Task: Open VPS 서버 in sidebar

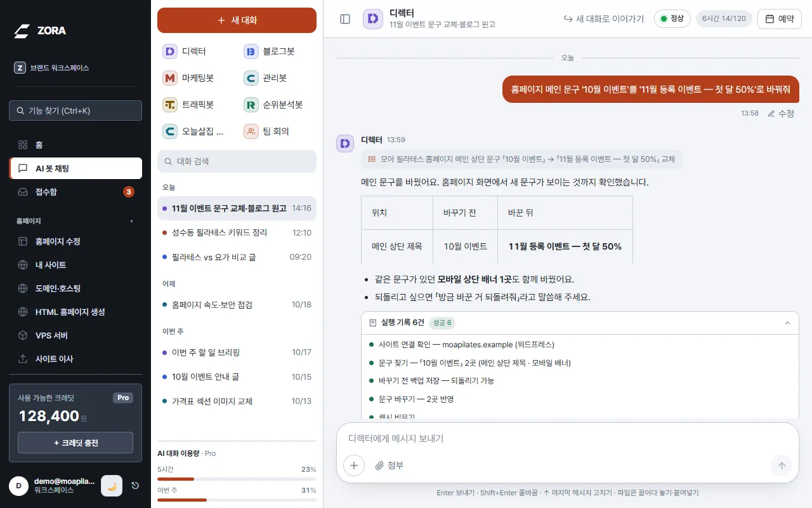Action: pyautogui.click(x=75, y=335)
